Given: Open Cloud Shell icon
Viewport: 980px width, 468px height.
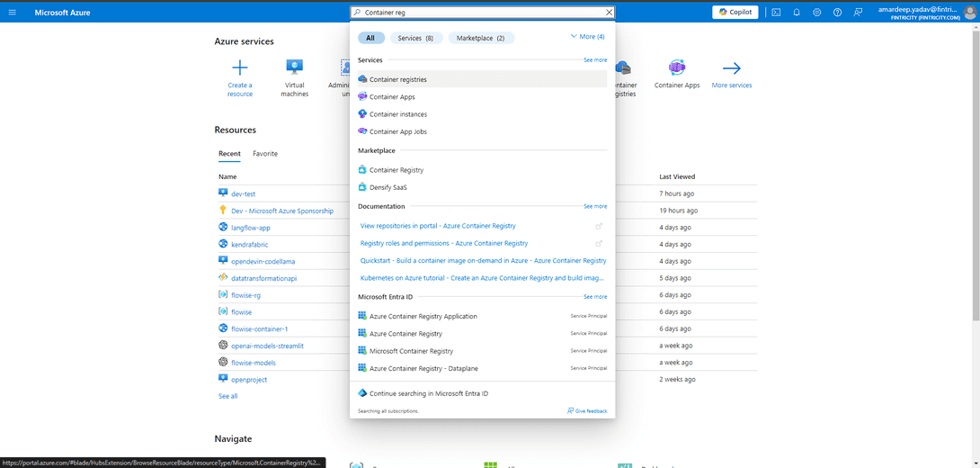Looking at the screenshot, I should click(x=776, y=13).
